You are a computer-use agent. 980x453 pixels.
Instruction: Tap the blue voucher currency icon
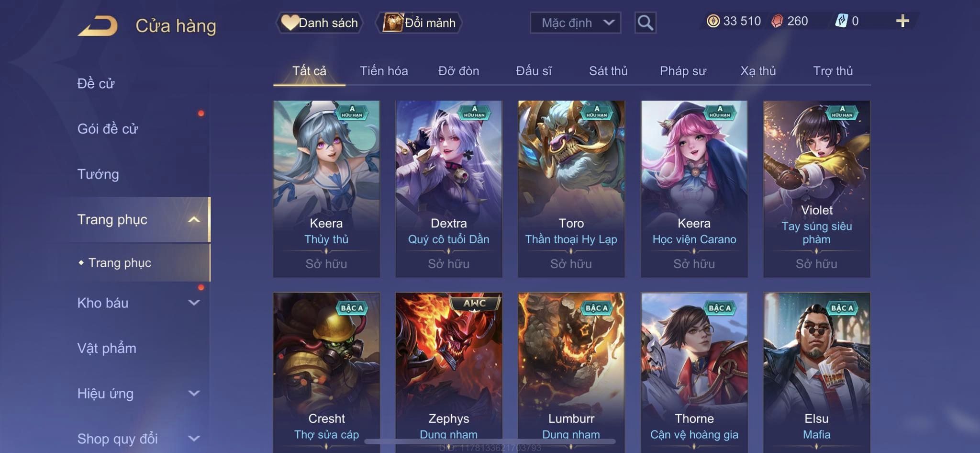[x=841, y=21]
